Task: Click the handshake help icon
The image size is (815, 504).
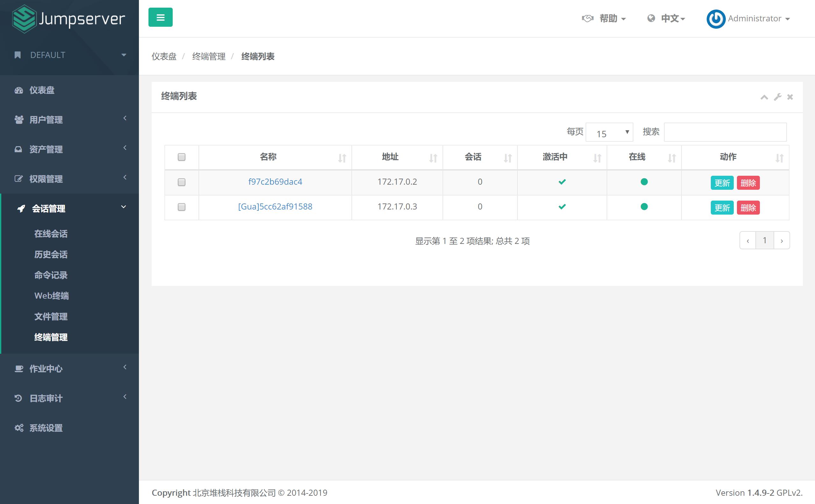Action: click(588, 18)
